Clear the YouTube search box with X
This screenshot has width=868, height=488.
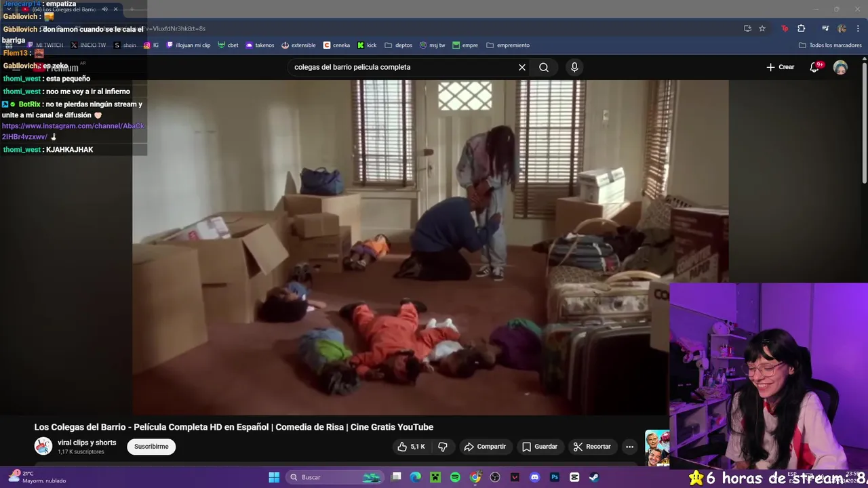[x=522, y=67]
